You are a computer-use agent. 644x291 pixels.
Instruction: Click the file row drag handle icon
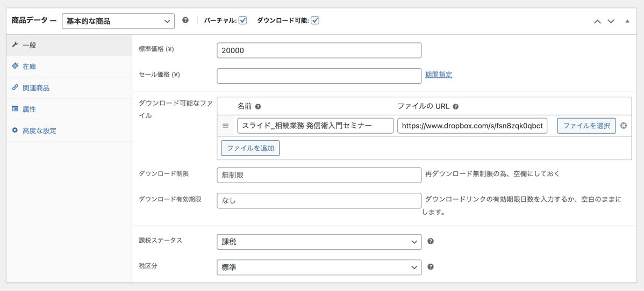click(225, 126)
